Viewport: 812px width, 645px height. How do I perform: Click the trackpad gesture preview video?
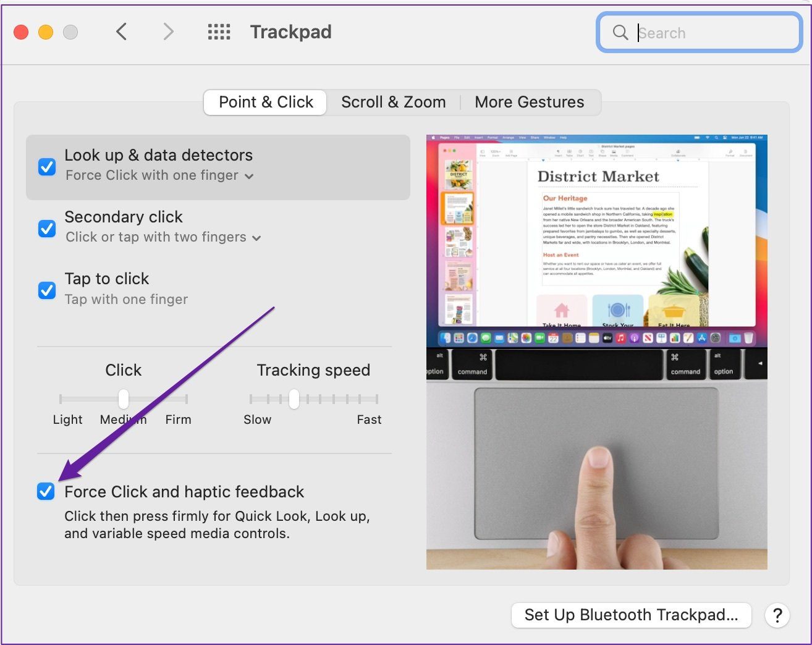coord(596,352)
